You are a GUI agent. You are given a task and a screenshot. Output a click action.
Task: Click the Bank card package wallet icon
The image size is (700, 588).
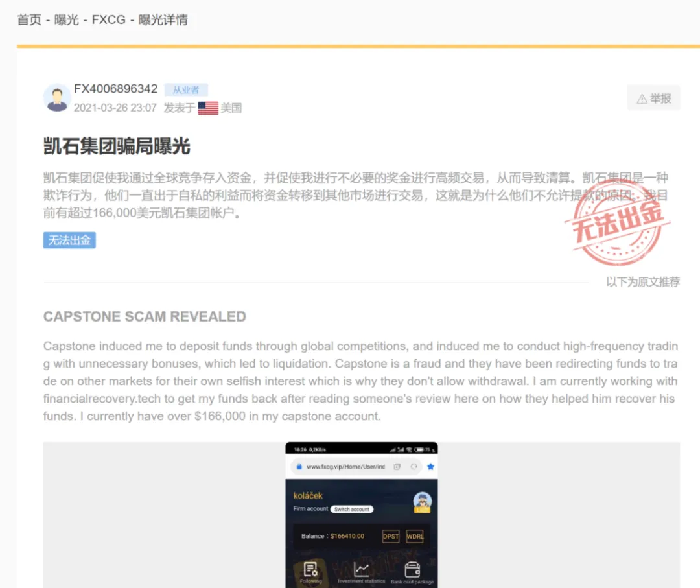pyautogui.click(x=412, y=570)
